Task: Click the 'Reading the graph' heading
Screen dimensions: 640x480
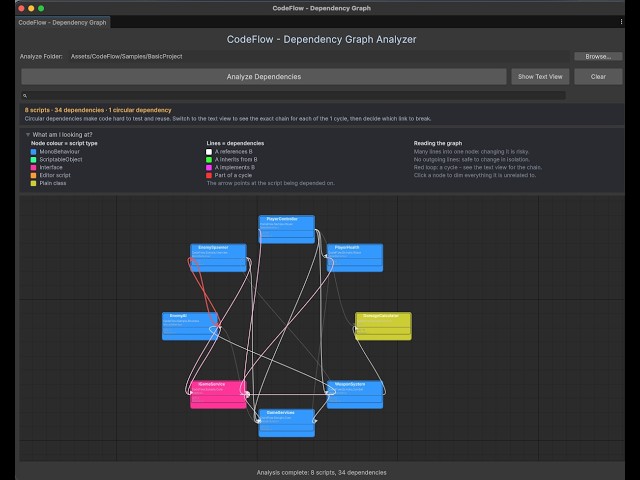Action: (x=438, y=143)
